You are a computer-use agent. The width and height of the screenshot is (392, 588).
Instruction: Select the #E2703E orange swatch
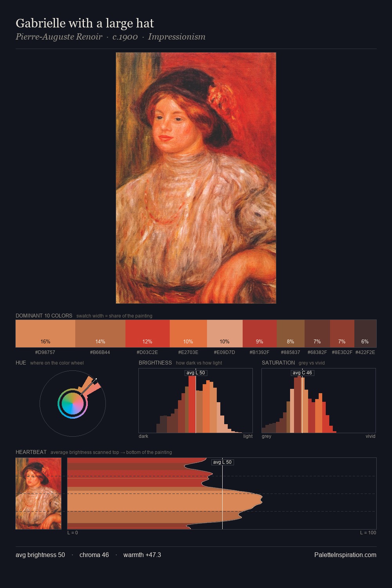click(x=188, y=334)
